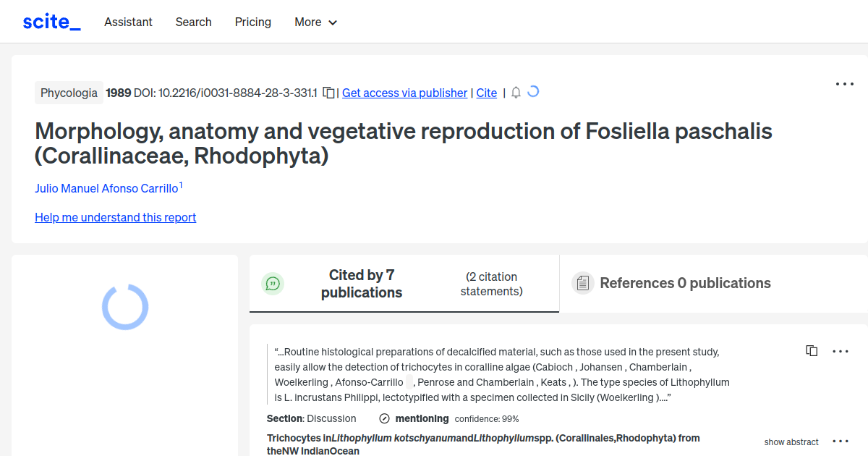
Task: Copy the DOI using the copy icon
Action: coord(328,93)
